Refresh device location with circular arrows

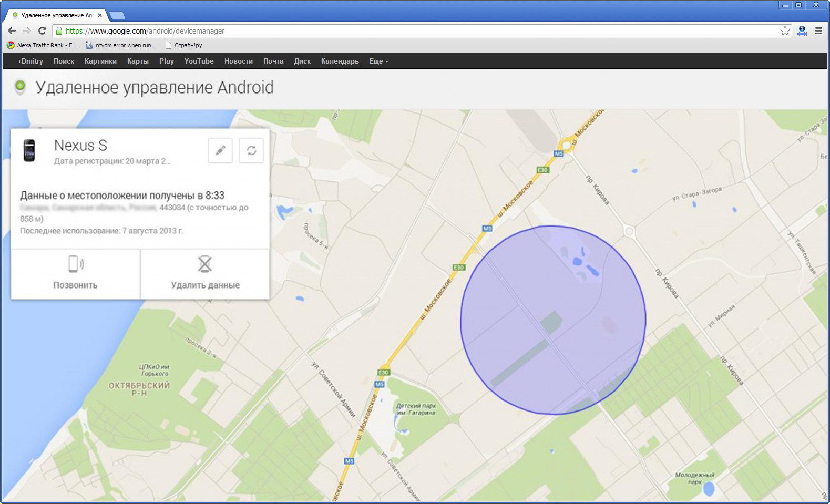251,150
